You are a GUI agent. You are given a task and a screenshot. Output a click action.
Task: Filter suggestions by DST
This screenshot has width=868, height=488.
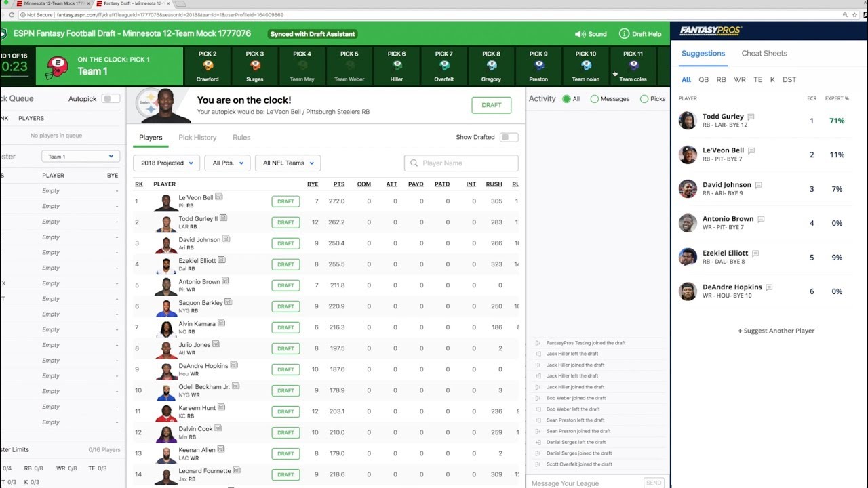pos(789,80)
